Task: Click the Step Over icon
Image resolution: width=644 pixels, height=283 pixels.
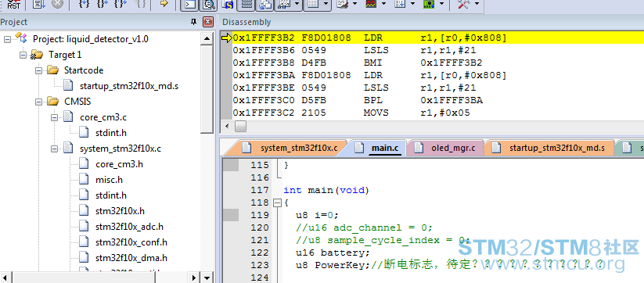Action: click(103, 4)
